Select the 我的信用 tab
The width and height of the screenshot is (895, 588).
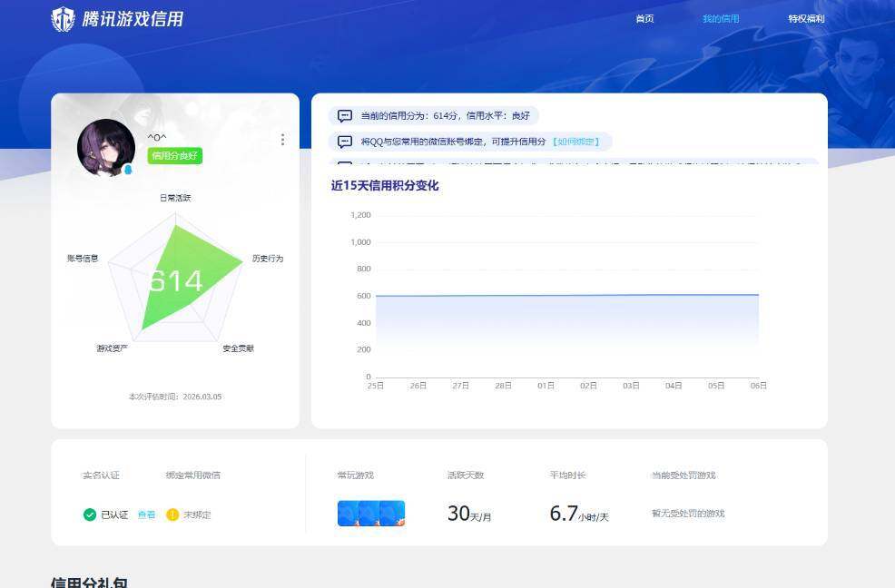point(721,19)
